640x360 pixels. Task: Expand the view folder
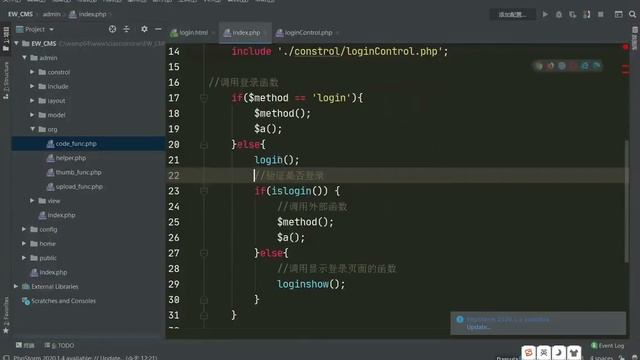pyautogui.click(x=32, y=200)
